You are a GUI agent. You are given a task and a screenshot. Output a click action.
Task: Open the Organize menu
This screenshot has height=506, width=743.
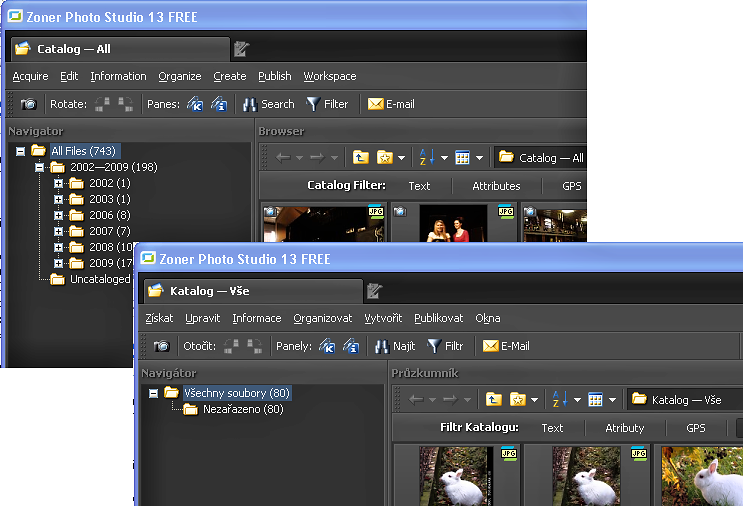tap(180, 76)
